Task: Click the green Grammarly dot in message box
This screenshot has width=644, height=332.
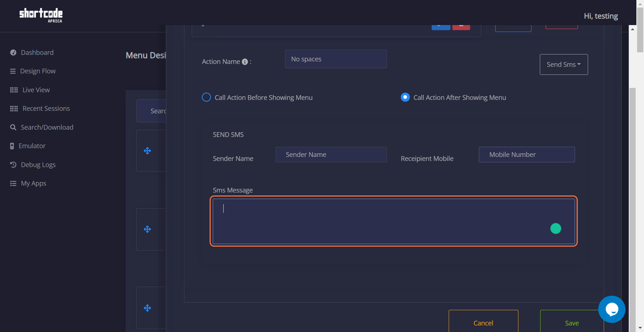Action: pyautogui.click(x=556, y=228)
